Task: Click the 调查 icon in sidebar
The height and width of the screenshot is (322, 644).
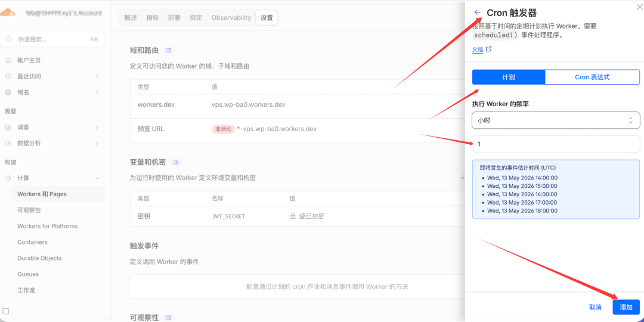Action: click(8, 128)
